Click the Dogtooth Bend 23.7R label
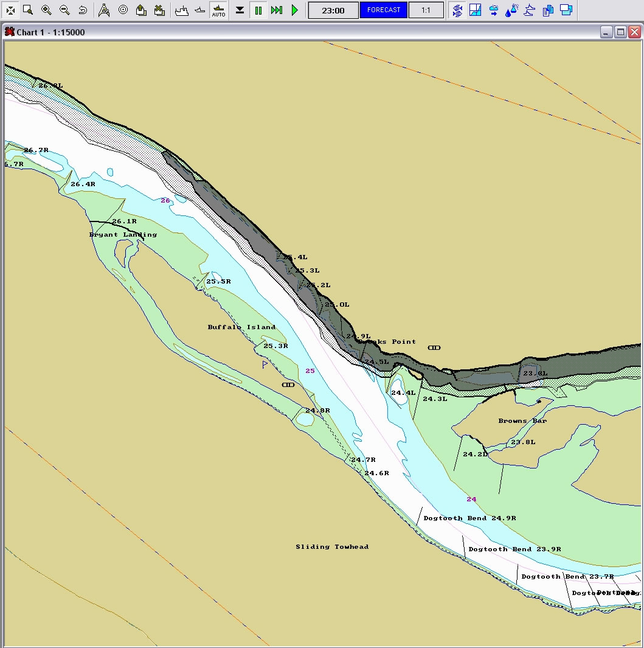 (x=567, y=576)
